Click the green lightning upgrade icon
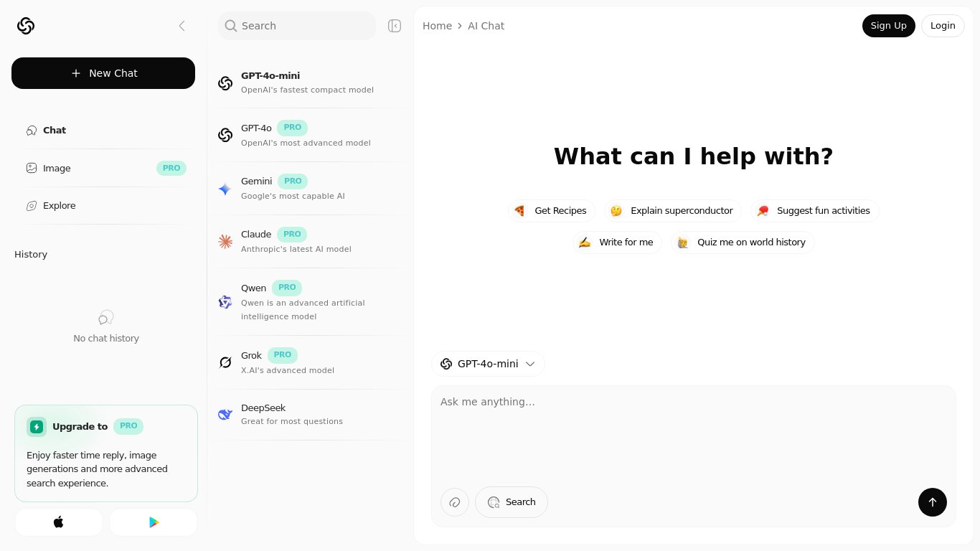 [x=37, y=427]
